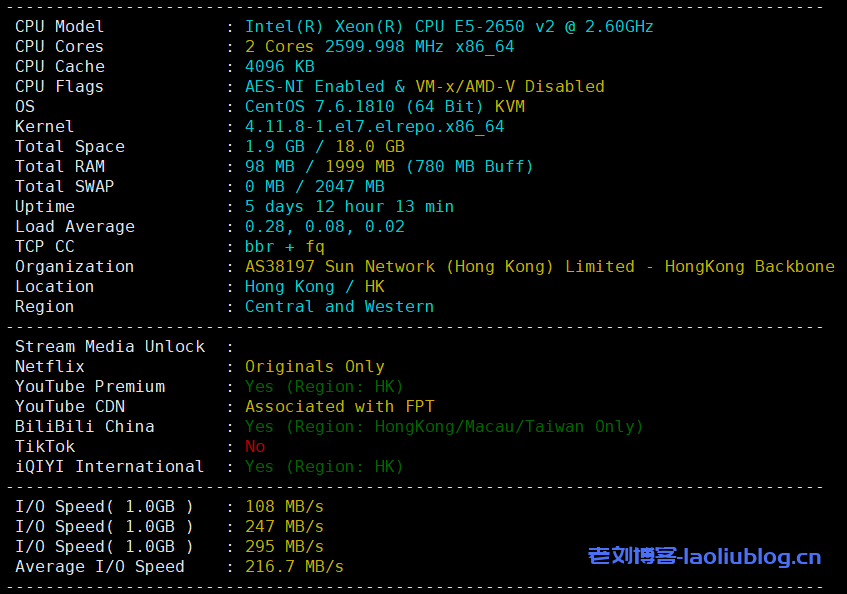Click the Average I/O Speed 216.7 MB/s value
This screenshot has height=594, width=847.
pyautogui.click(x=294, y=567)
